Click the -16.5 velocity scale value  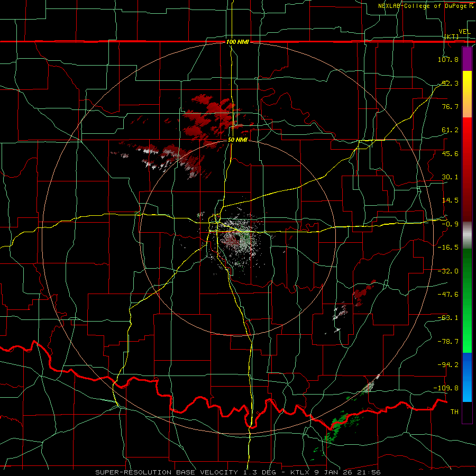coord(448,248)
